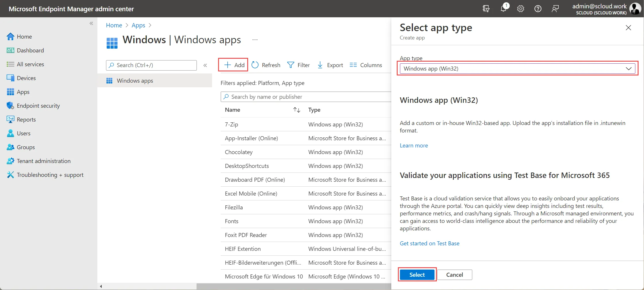
Task: Open the Fonts app row
Action: point(306,221)
